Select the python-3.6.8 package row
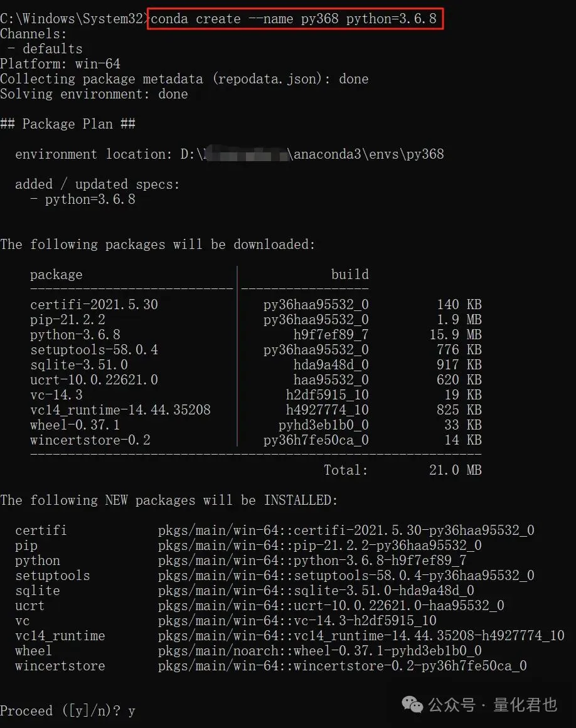The width and height of the screenshot is (576, 728). point(256,334)
